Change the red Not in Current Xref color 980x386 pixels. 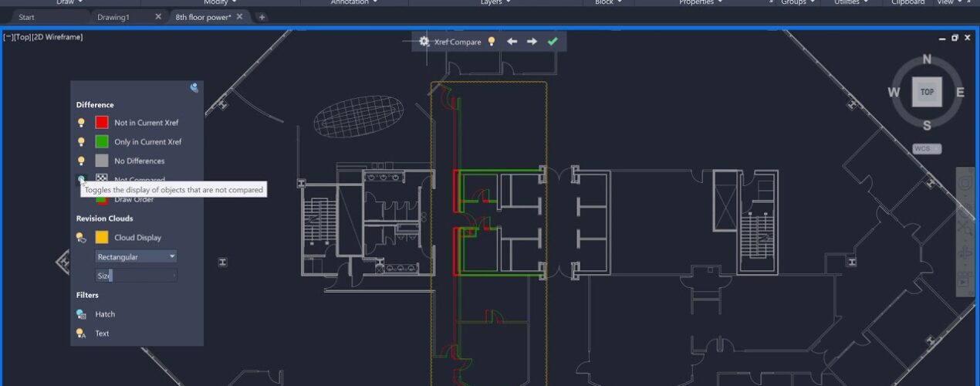(102, 123)
